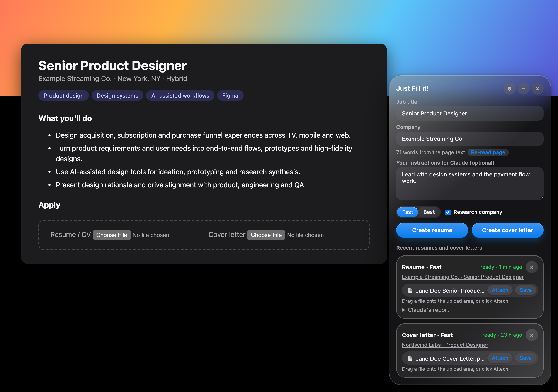Edit the Job title field
This screenshot has width=558, height=392.
pos(470,113)
